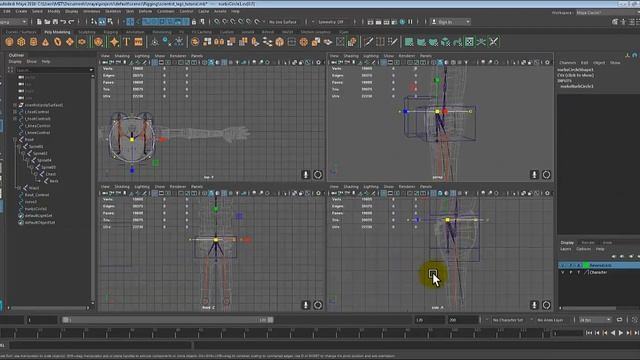
Task: Click the Snap to points magnet icon
Action: point(233,22)
